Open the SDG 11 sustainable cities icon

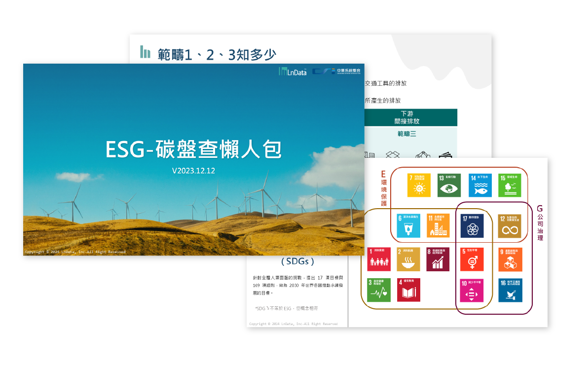[x=438, y=225]
